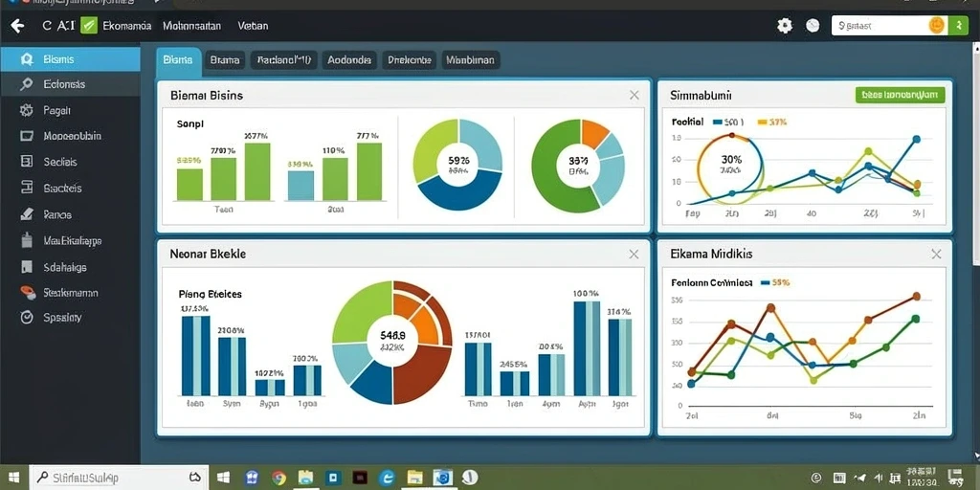
Task: Select the Ranos pencil icon in sidebar
Action: point(26,214)
